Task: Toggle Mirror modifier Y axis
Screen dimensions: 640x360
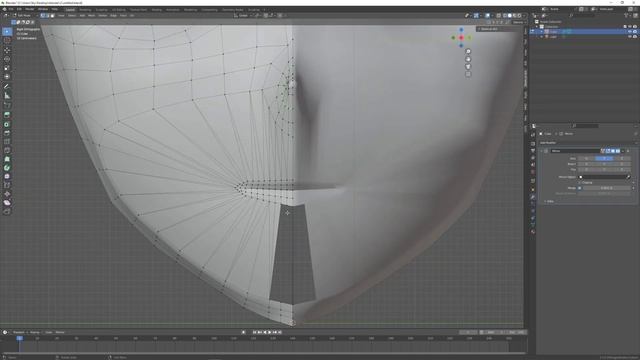Action: pos(604,158)
